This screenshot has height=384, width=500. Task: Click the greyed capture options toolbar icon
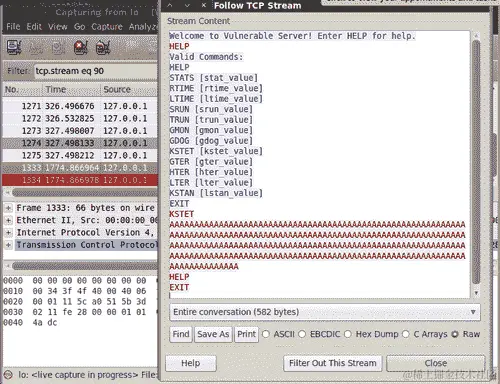(x=36, y=47)
